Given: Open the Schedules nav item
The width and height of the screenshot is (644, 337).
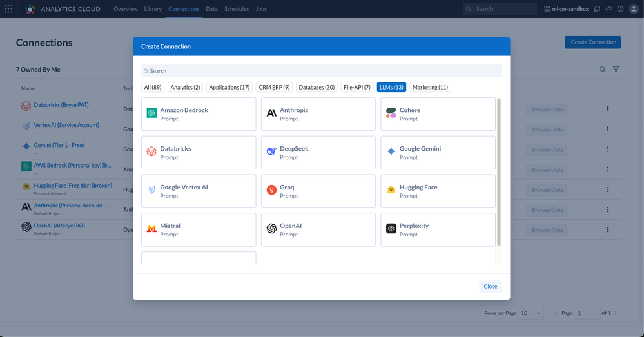Looking at the screenshot, I should click(237, 8).
